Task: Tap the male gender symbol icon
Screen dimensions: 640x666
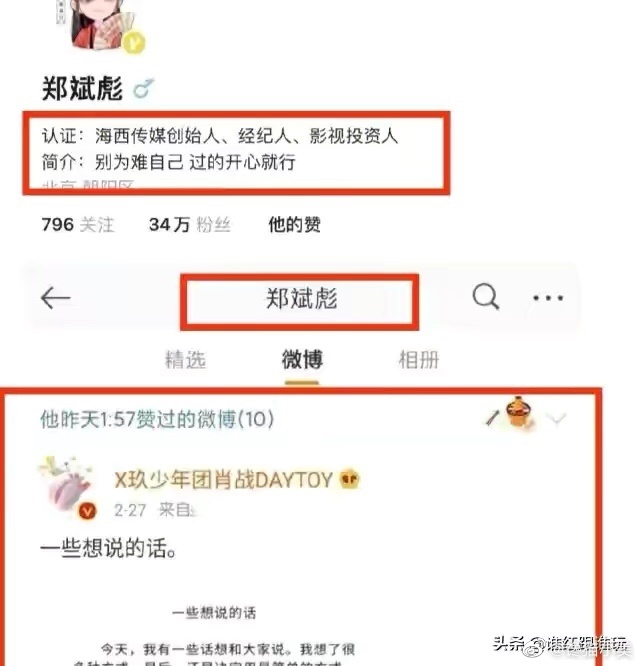Action: (143, 88)
